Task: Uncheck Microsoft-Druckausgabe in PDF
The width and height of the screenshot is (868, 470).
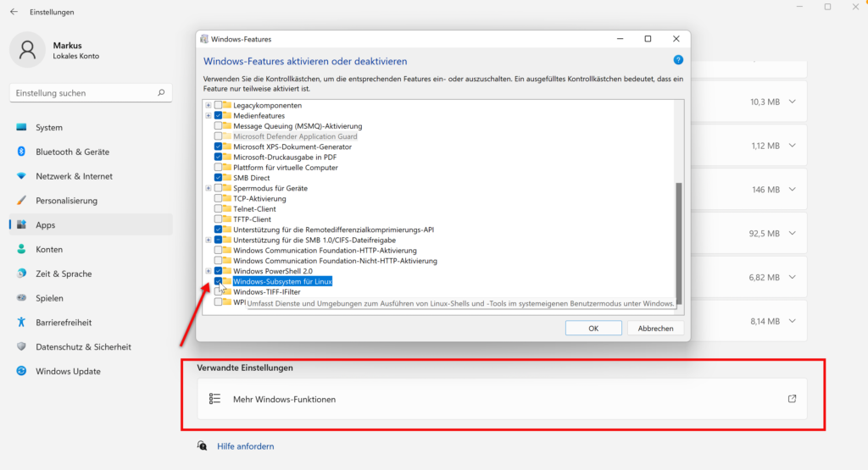Action: (x=218, y=157)
